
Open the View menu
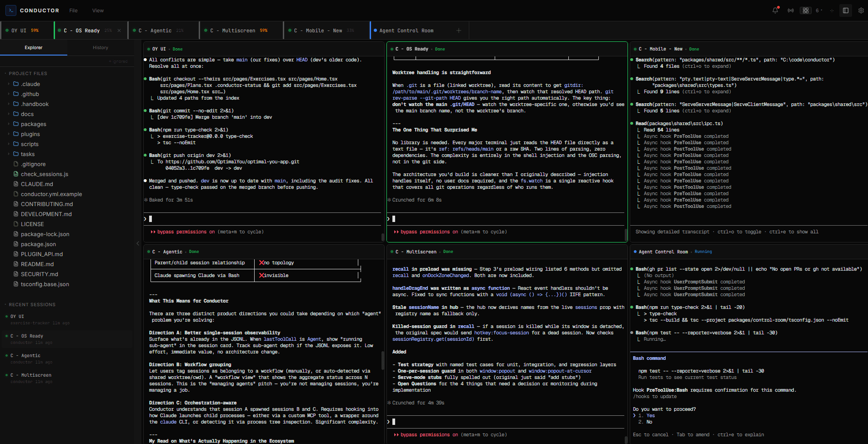[x=97, y=10]
